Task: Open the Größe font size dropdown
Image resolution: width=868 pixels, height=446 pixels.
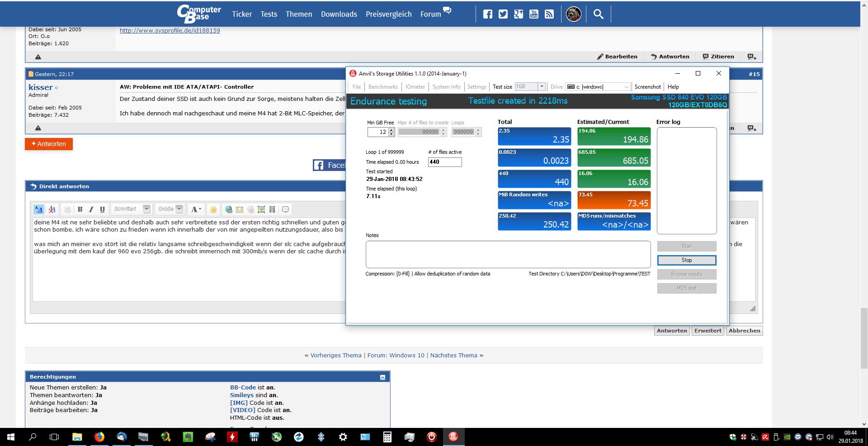Action: 170,209
